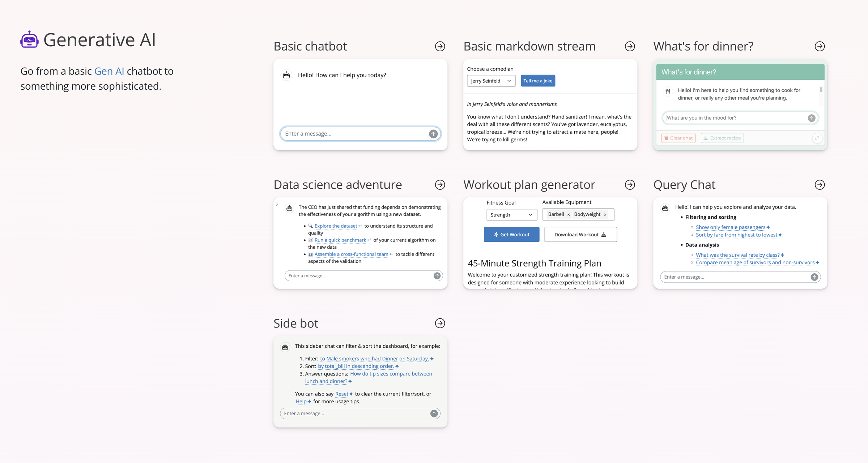Open the Basic chatbot example via its arrow icon
Image resolution: width=868 pixels, height=463 pixels.
[440, 46]
